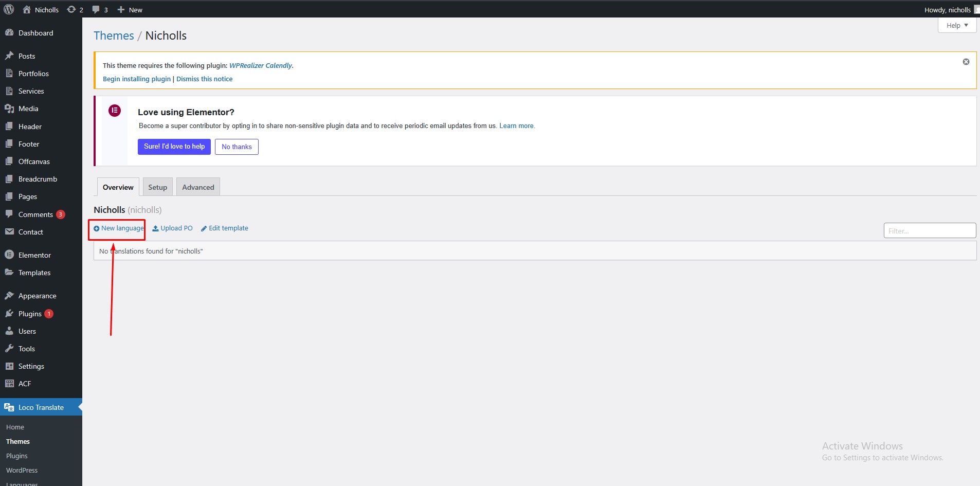Viewport: 980px width, 486px height.
Task: Click the Settings sidebar icon
Action: (x=9, y=366)
